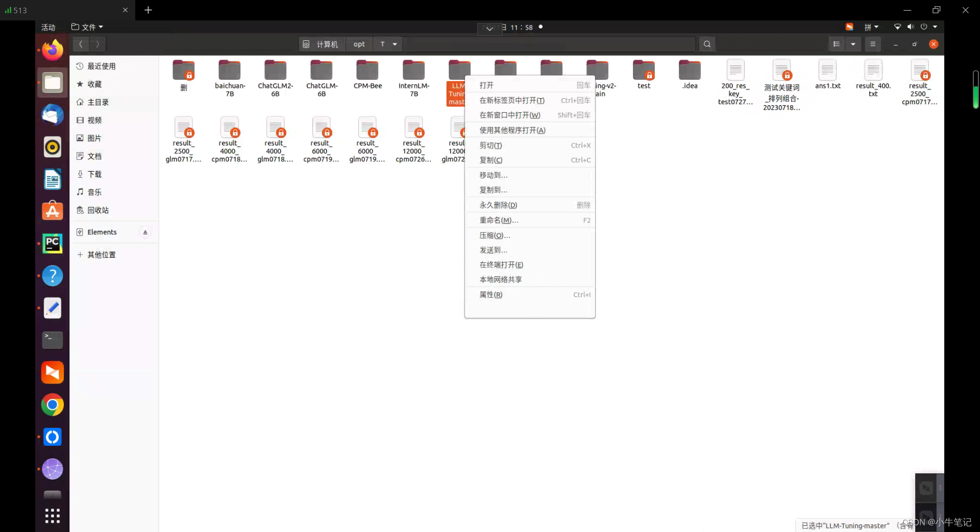
Task: Open Rhythmbox music player icon
Action: (x=53, y=147)
